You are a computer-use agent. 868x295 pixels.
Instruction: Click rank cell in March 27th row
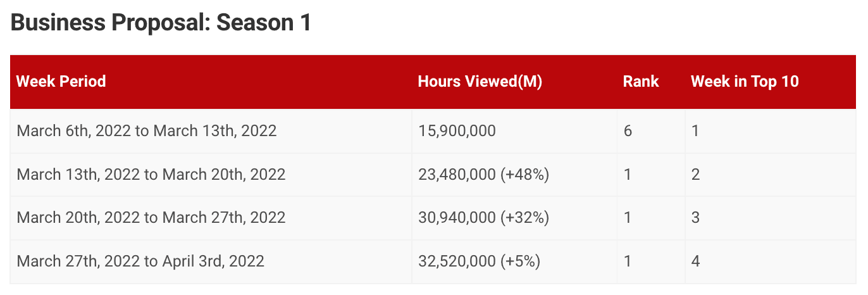tap(628, 261)
